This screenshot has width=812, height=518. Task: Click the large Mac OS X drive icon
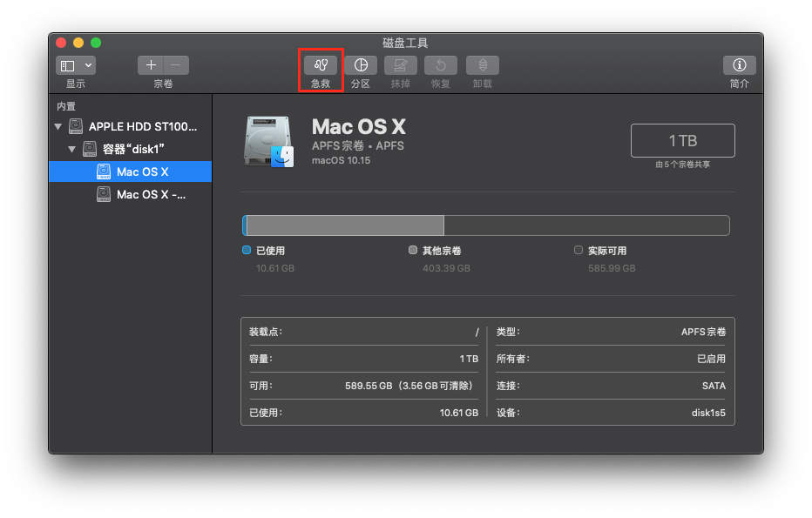[x=268, y=141]
